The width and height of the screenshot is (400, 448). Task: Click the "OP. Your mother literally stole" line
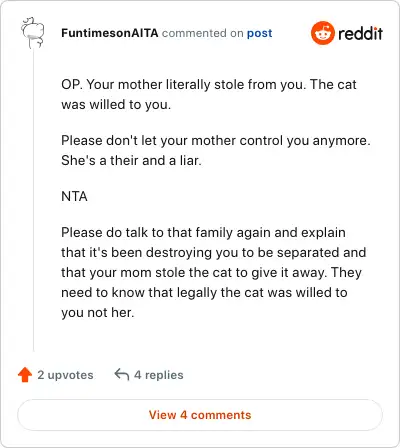[209, 84]
